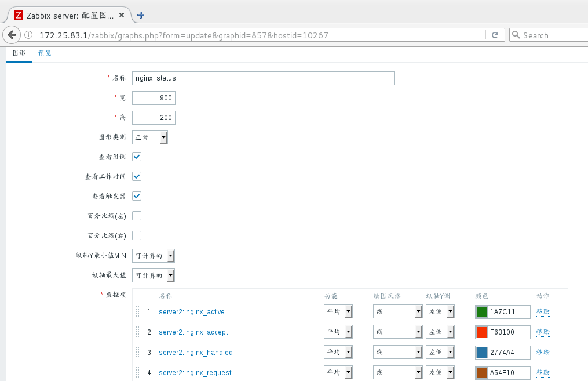
Task: Click the Zabbix favicon on the browser tab
Action: coord(18,15)
